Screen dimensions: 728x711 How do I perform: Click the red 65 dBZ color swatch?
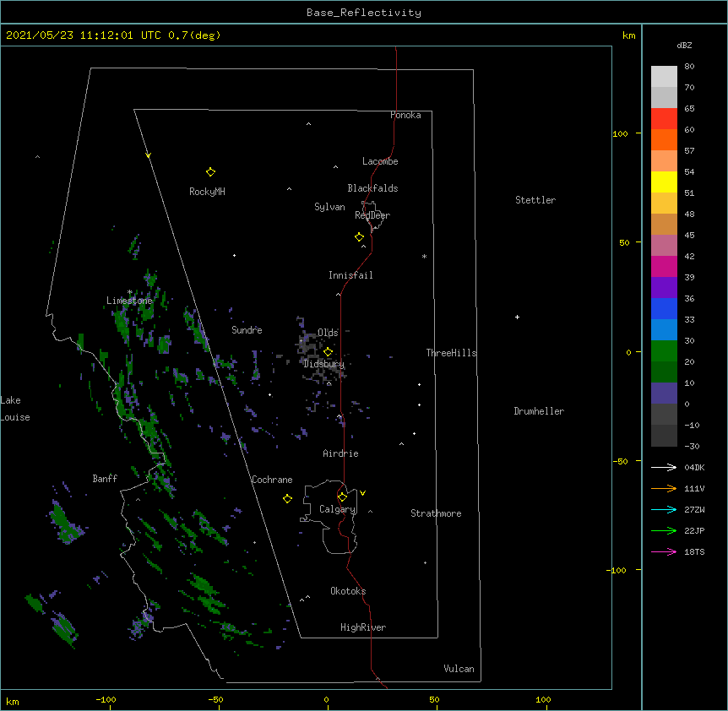tap(664, 118)
